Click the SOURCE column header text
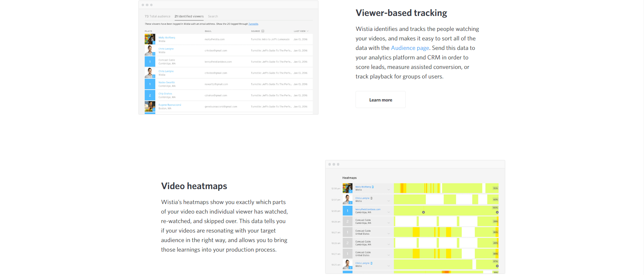Screen dimensions: 644x275 (255, 31)
